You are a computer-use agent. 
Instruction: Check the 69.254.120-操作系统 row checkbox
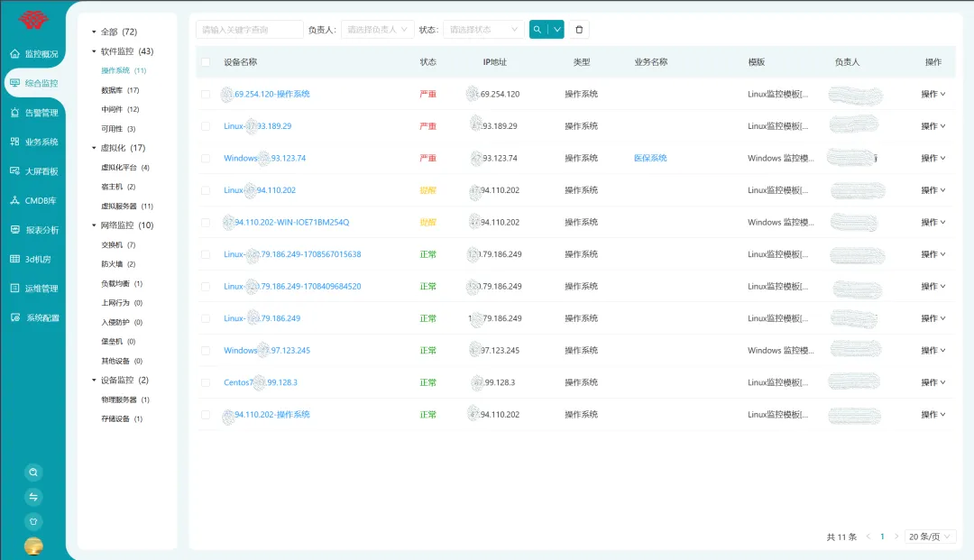pos(206,95)
